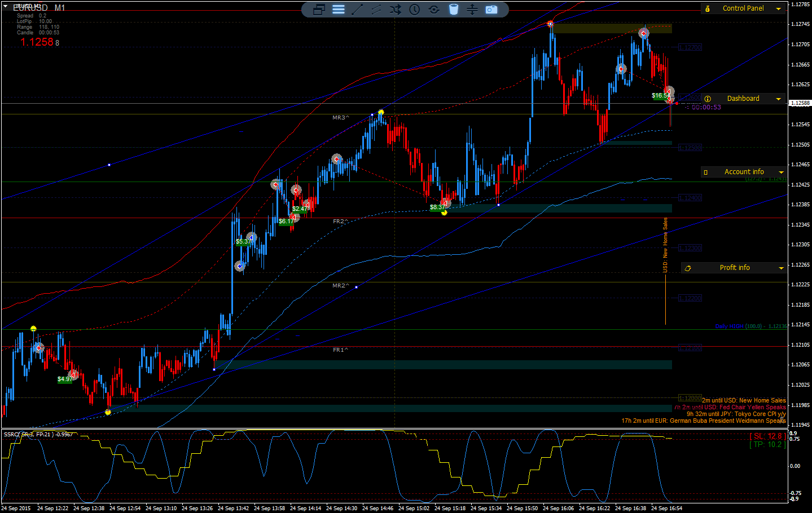Image resolution: width=812 pixels, height=513 pixels.
Task: Click the clock icon in toolbar
Action: (x=415, y=10)
